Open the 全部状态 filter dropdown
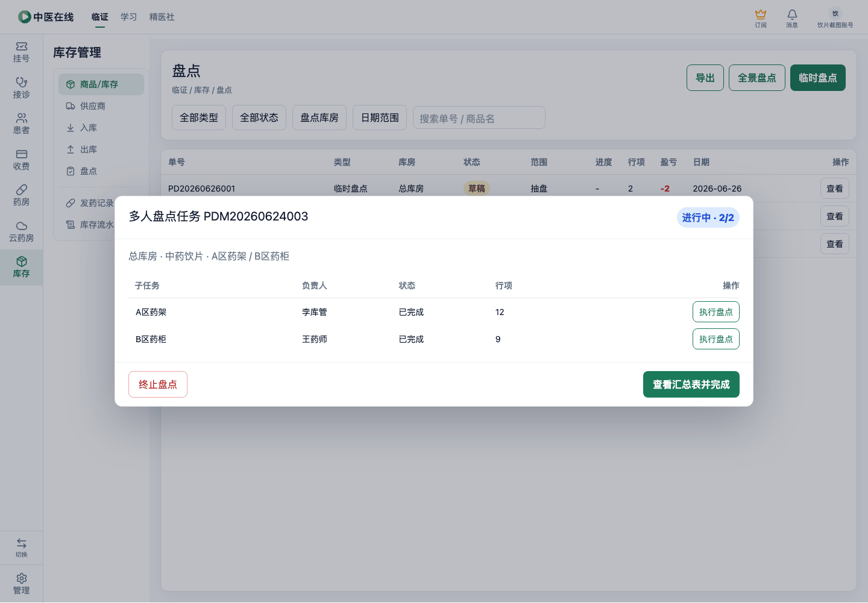Viewport: 868px width, 603px height. tap(259, 117)
